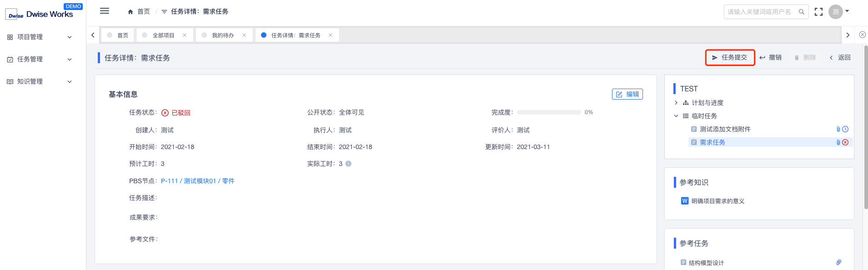868x270 pixels.
Task: Focus the keyword or username search field
Action: click(x=759, y=12)
